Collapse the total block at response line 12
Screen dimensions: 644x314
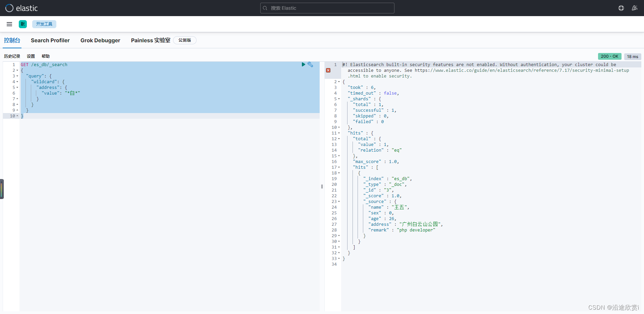pyautogui.click(x=339, y=139)
